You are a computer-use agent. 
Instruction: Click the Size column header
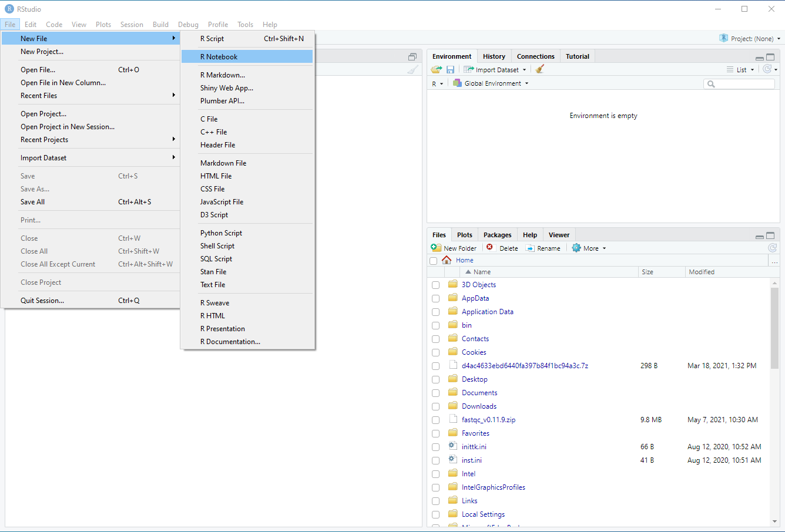pos(662,272)
